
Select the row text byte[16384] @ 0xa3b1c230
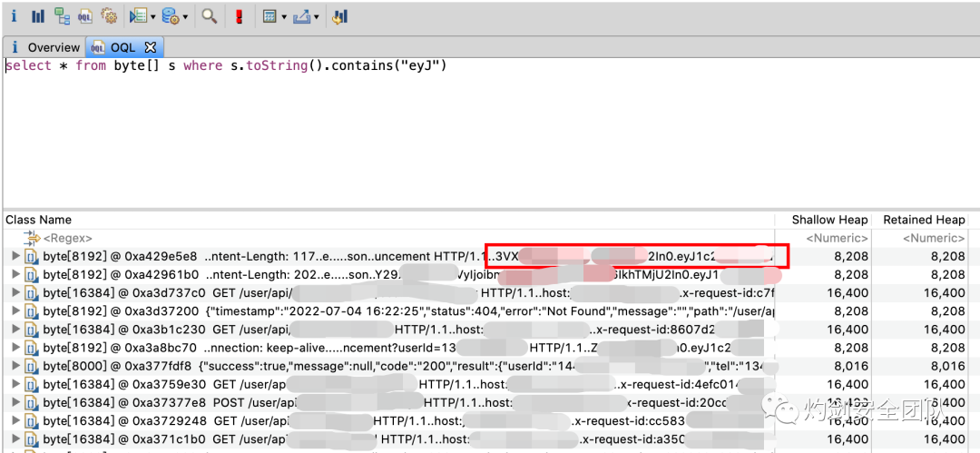124,330
